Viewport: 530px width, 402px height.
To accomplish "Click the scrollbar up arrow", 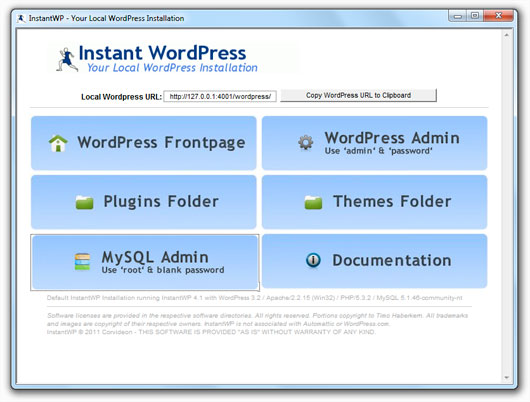I will coord(506,35).
